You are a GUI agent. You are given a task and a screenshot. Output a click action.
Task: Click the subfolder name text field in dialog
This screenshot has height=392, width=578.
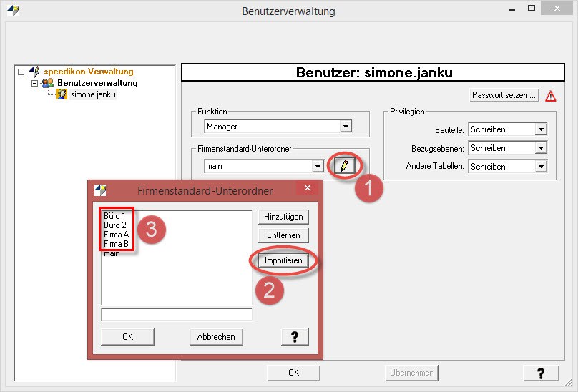click(177, 315)
